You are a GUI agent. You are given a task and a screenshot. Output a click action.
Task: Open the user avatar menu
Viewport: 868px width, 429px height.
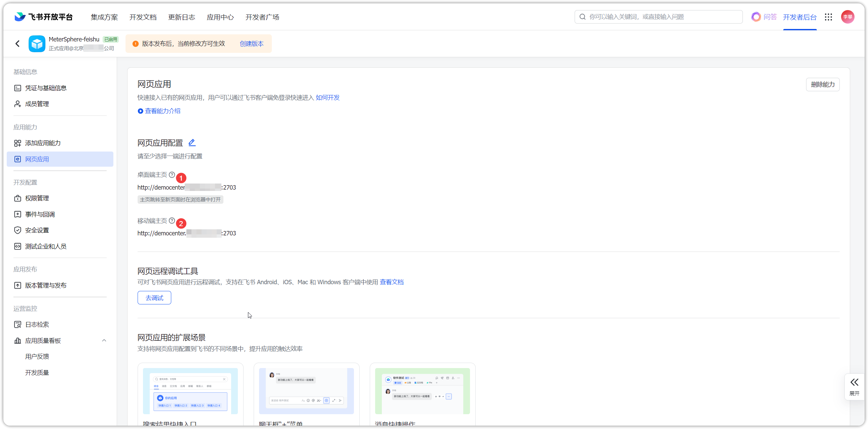(847, 17)
